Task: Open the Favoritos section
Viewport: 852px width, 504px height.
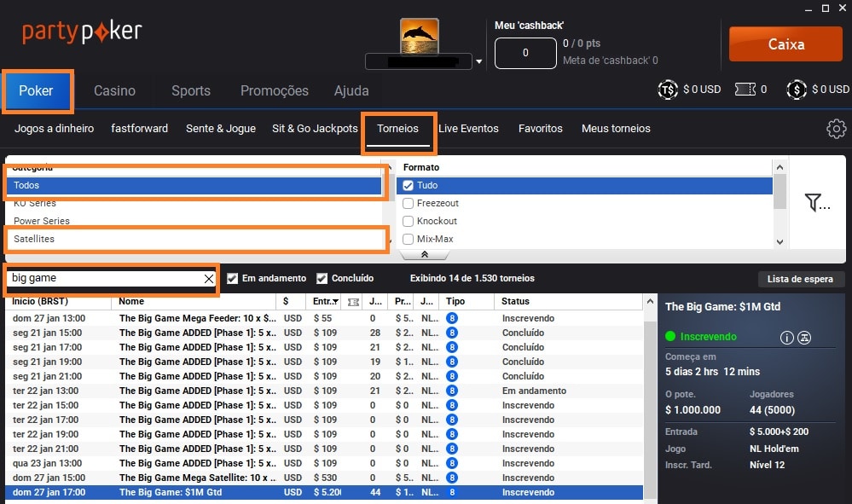Action: point(541,129)
